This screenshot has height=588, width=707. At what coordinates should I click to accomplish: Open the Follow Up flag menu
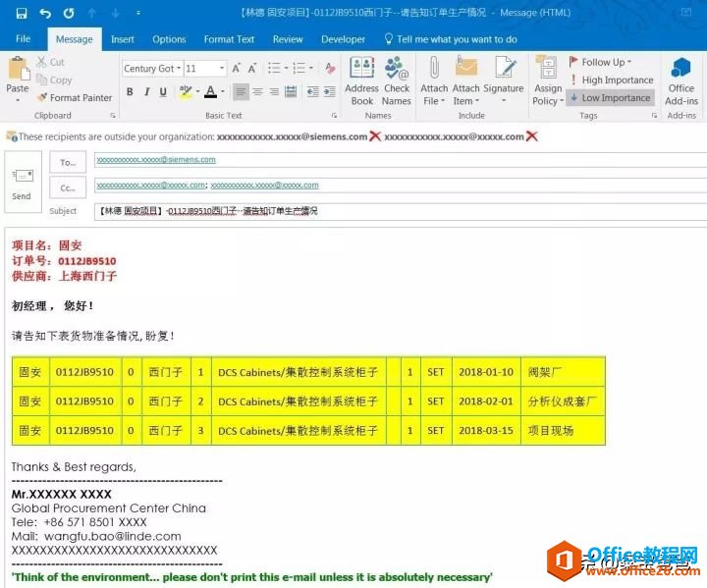(x=600, y=62)
